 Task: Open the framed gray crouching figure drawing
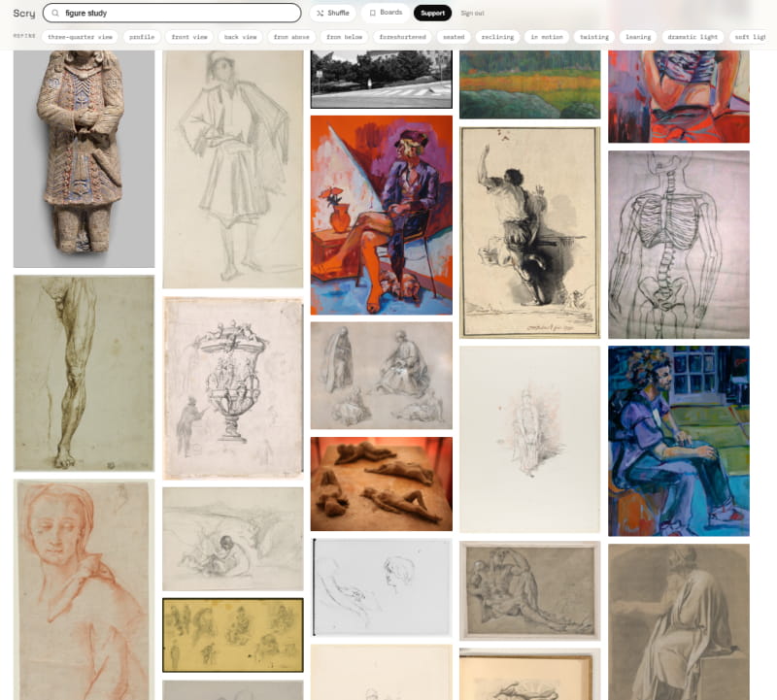pyautogui.click(x=529, y=590)
